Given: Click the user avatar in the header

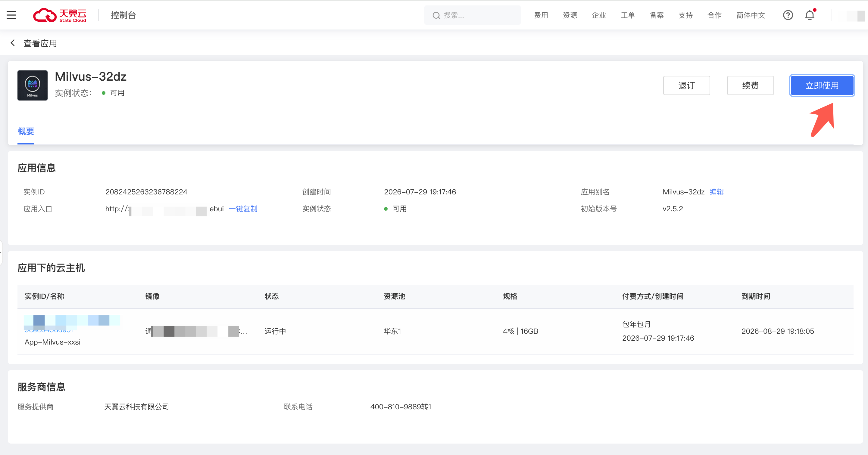Looking at the screenshot, I should pyautogui.click(x=856, y=15).
